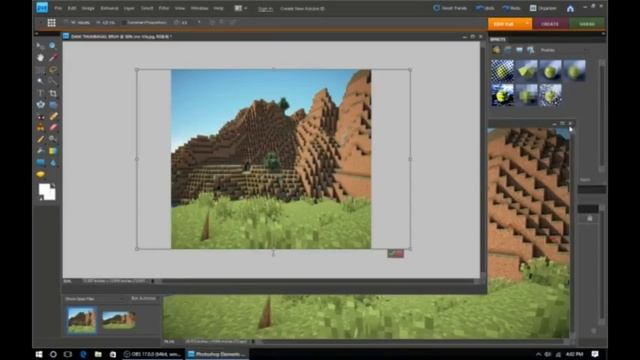The height and width of the screenshot is (360, 640).
Task: Select the Lasso tool
Action: pos(53,70)
